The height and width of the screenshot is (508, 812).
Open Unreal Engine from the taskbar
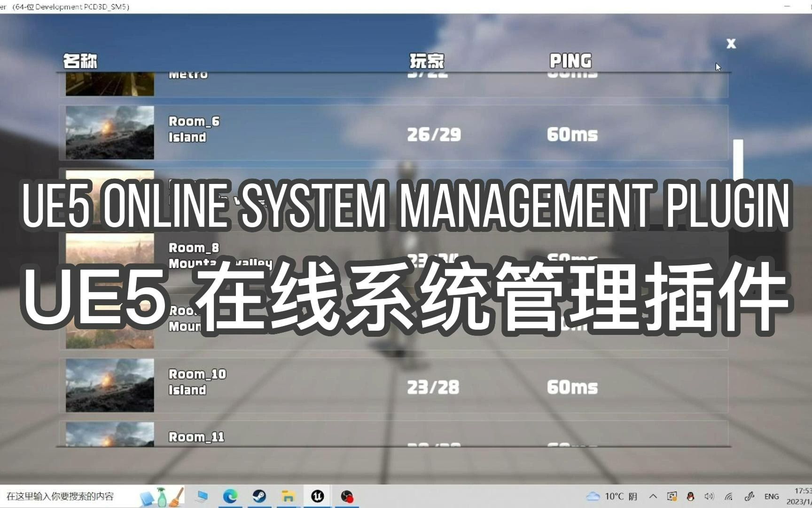click(x=317, y=496)
